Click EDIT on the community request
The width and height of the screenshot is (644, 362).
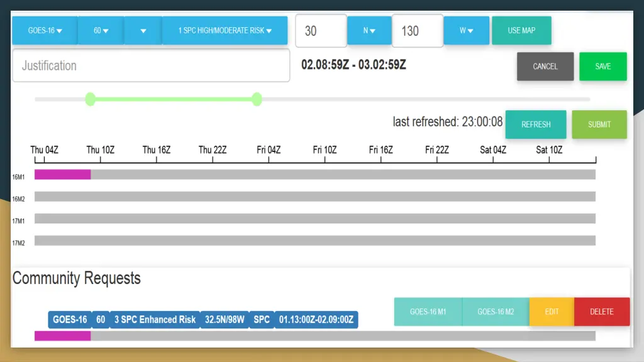point(552,312)
